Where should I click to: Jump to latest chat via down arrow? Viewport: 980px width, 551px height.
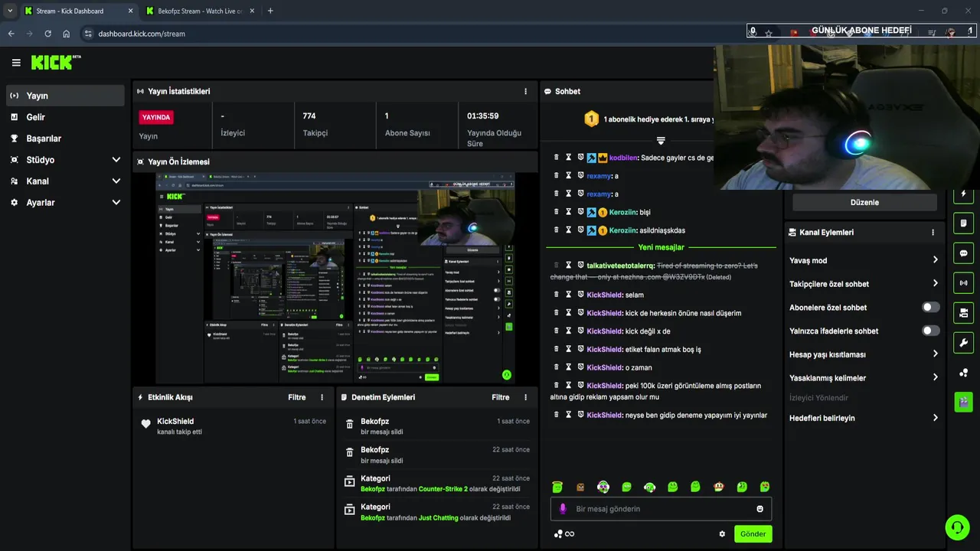pyautogui.click(x=661, y=141)
